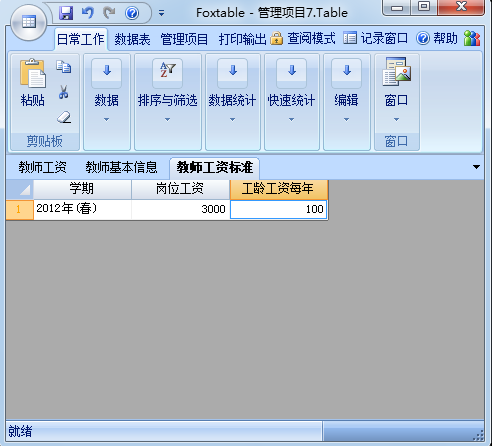Expand the 排序与筛选 dropdown group
The image size is (492, 446).
(168, 102)
